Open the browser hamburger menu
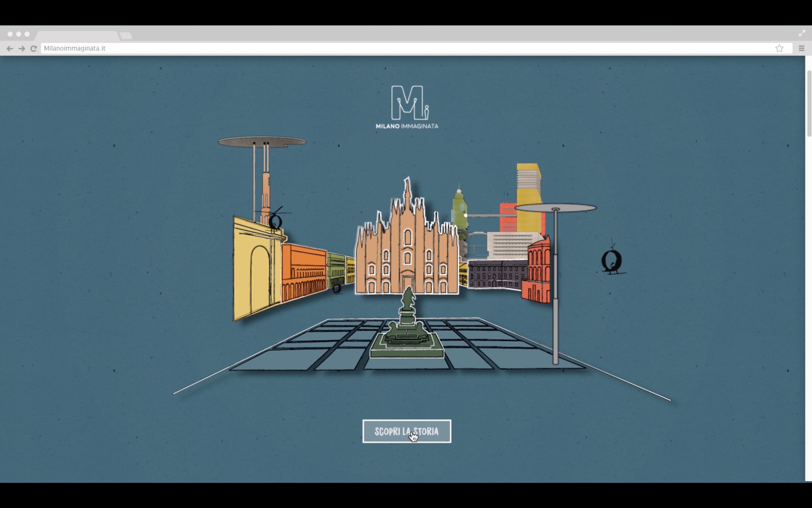This screenshot has width=812, height=508. click(802, 48)
